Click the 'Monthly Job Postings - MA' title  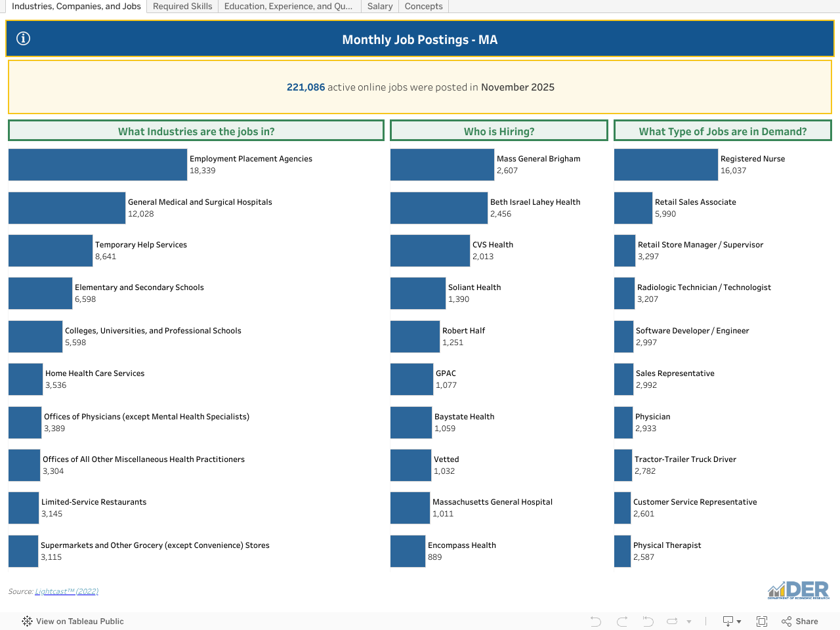(x=420, y=39)
